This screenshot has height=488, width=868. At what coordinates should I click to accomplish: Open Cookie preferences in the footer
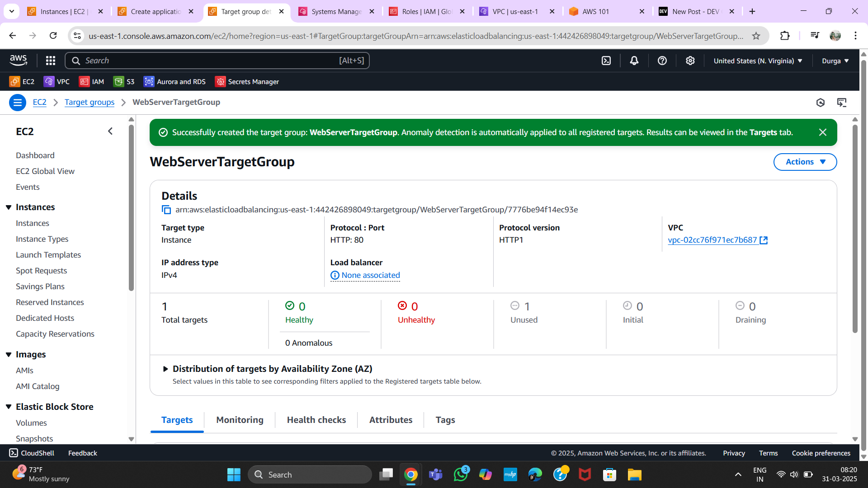coord(821,453)
